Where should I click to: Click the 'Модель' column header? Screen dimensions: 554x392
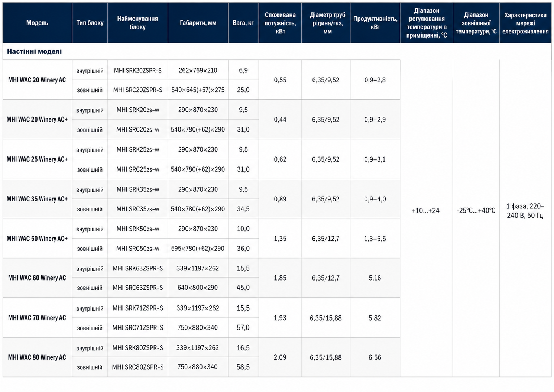coord(37,23)
